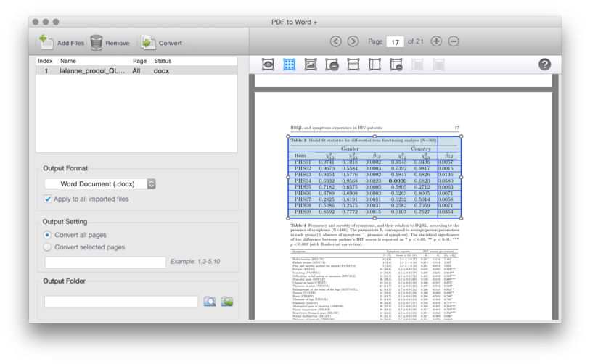Select Convert all pages option
Viewport: 590px width, 364px height.
(x=48, y=235)
